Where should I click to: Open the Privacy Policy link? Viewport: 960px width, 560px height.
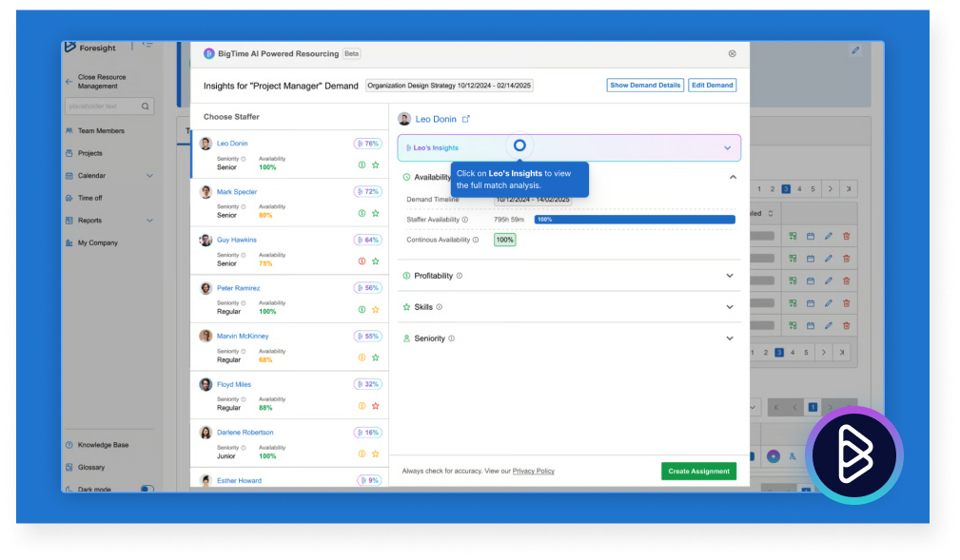[533, 472]
